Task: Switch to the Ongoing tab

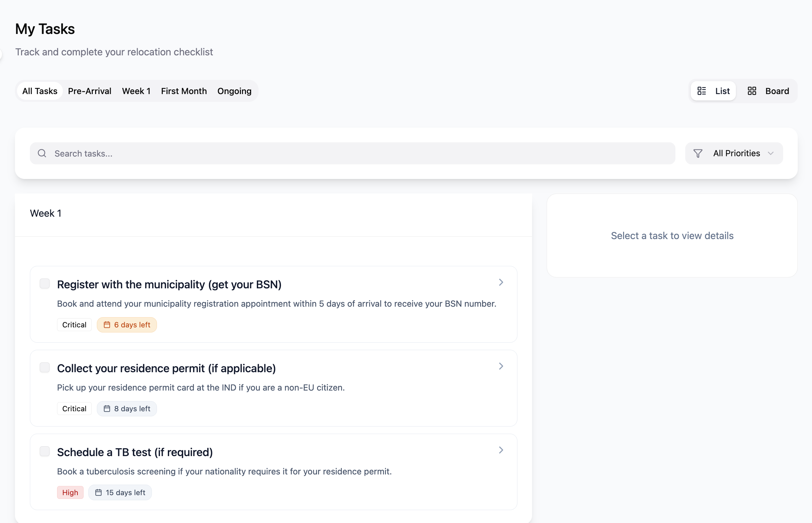Action: click(234, 91)
